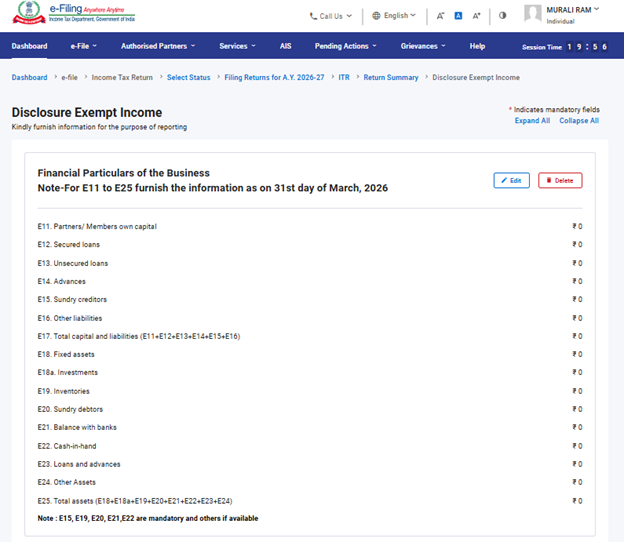Click the phone icon beside Call Us
The image size is (624, 542).
click(x=313, y=16)
